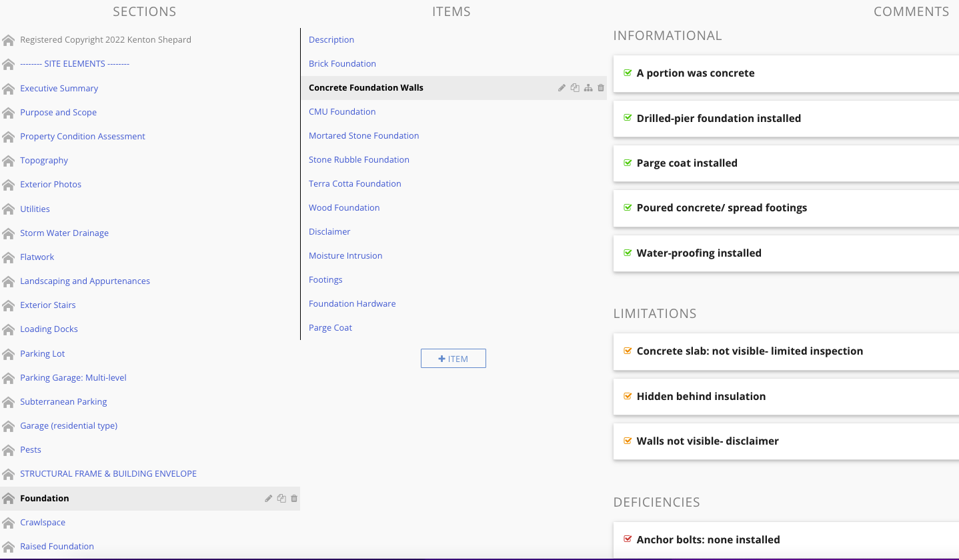Toggle checkbox for Hidden behind insulation
Image resolution: width=959 pixels, height=560 pixels.
tap(627, 396)
